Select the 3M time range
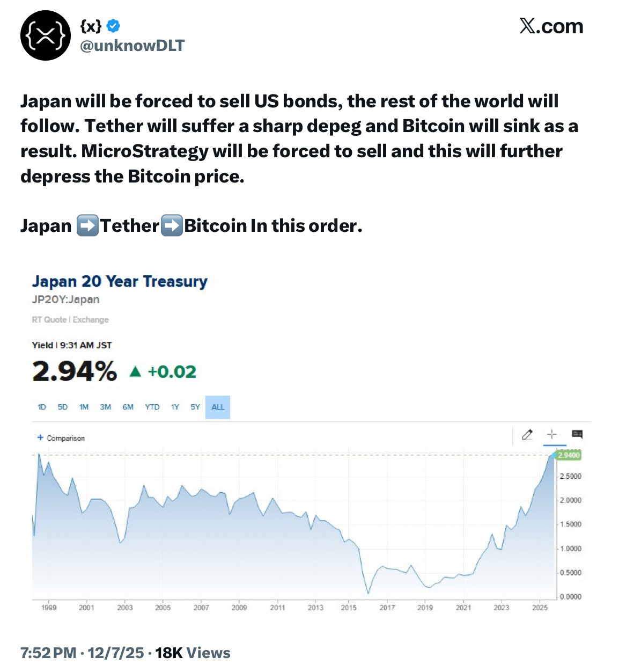 [105, 407]
